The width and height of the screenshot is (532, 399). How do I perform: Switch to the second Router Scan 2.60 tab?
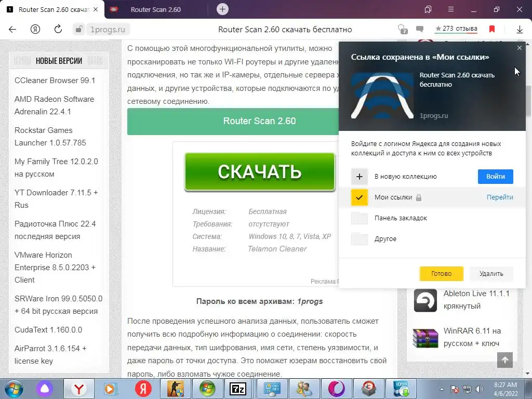click(156, 9)
